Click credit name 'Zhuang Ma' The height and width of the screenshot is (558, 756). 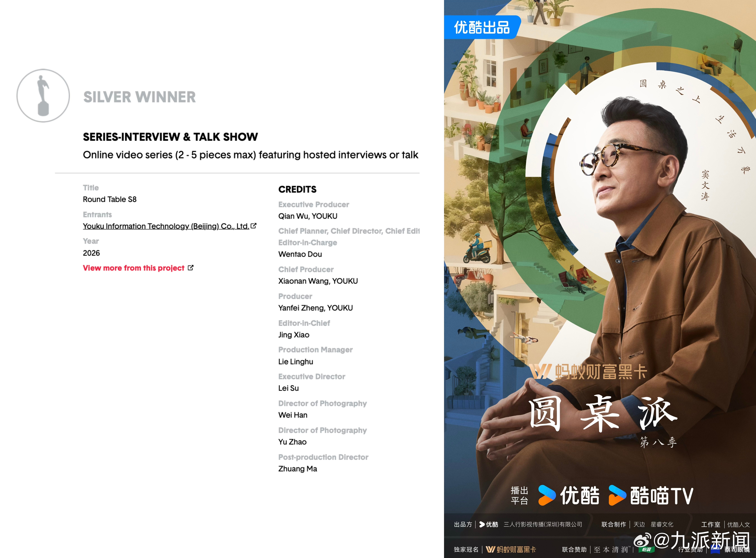298,469
